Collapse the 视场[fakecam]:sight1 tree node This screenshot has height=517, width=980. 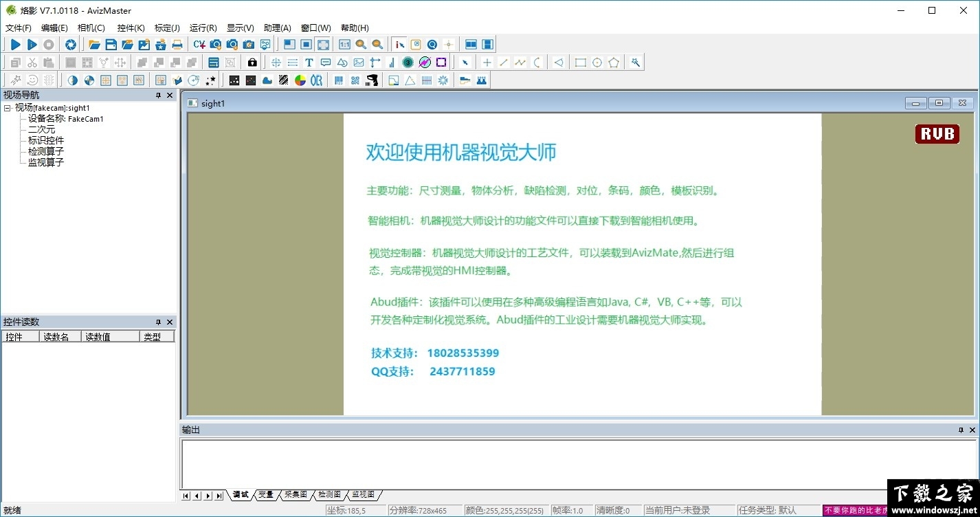[7, 108]
